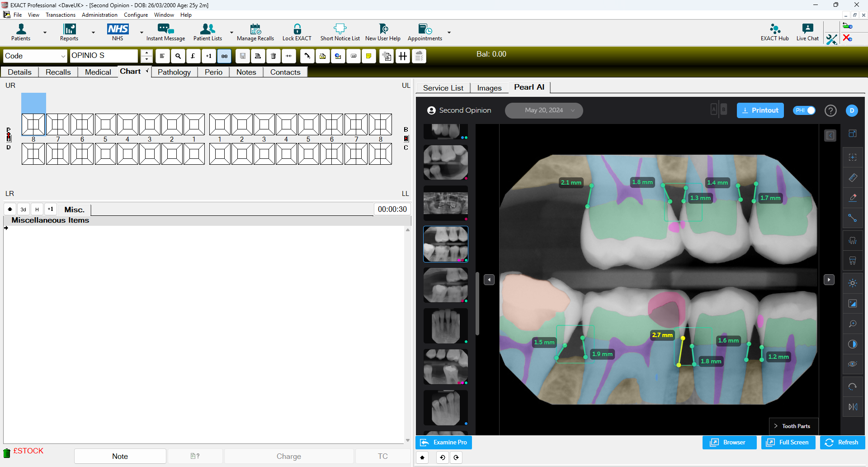Toggle the PHI switch off
Image resolution: width=868 pixels, height=467 pixels.
pyautogui.click(x=804, y=110)
